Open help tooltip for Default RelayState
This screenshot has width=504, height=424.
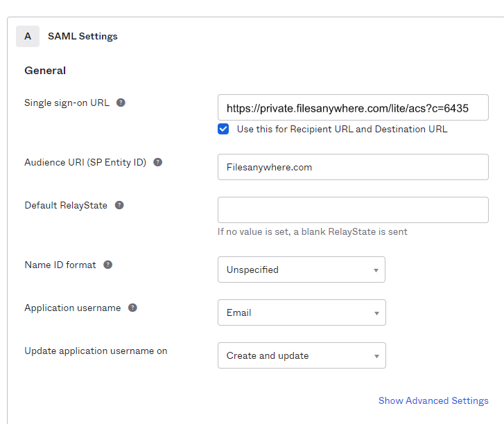tap(119, 205)
